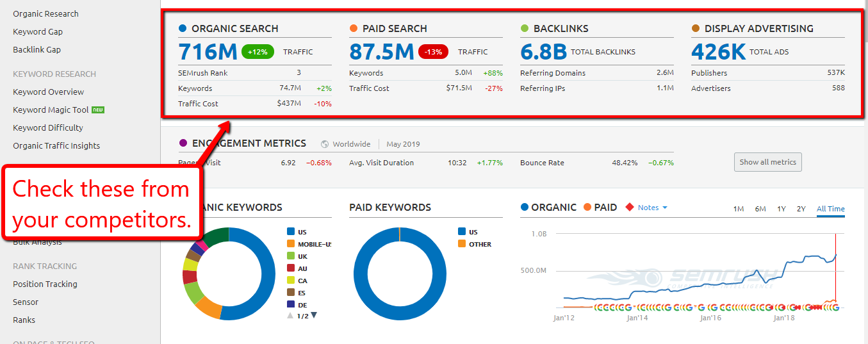Select the 1Y time range
The height and width of the screenshot is (344, 868).
(782, 209)
